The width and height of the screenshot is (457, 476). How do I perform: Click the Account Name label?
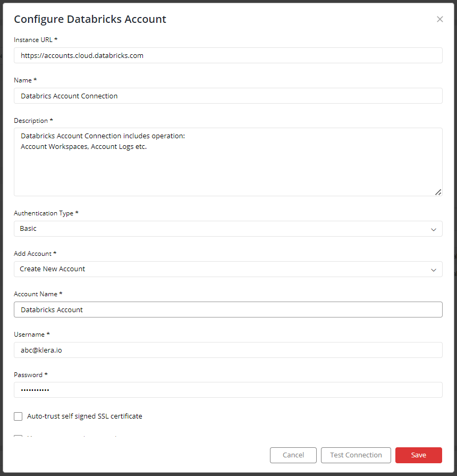click(38, 294)
